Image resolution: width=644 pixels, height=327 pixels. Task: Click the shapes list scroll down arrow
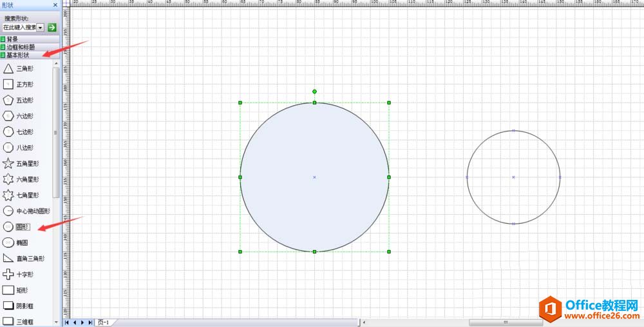click(56, 322)
